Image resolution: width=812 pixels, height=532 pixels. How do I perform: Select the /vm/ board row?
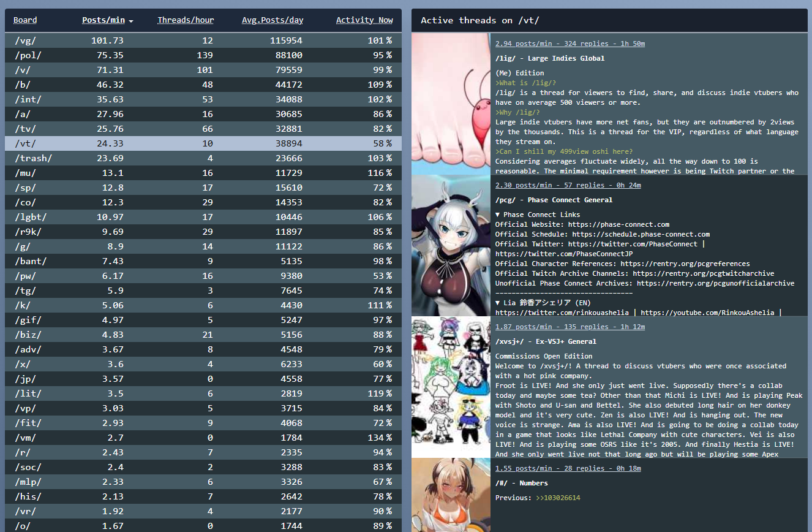pyautogui.click(x=203, y=438)
